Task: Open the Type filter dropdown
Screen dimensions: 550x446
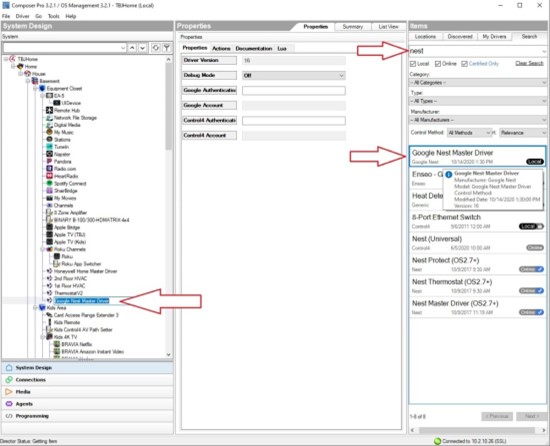Action: tap(478, 101)
